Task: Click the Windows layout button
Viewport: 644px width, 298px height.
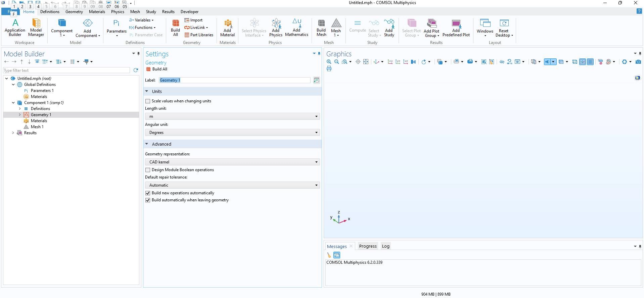Action: 485,28
